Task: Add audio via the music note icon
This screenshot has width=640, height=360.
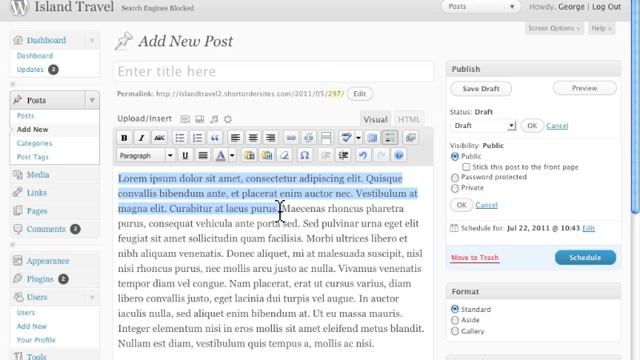Action: pos(214,119)
